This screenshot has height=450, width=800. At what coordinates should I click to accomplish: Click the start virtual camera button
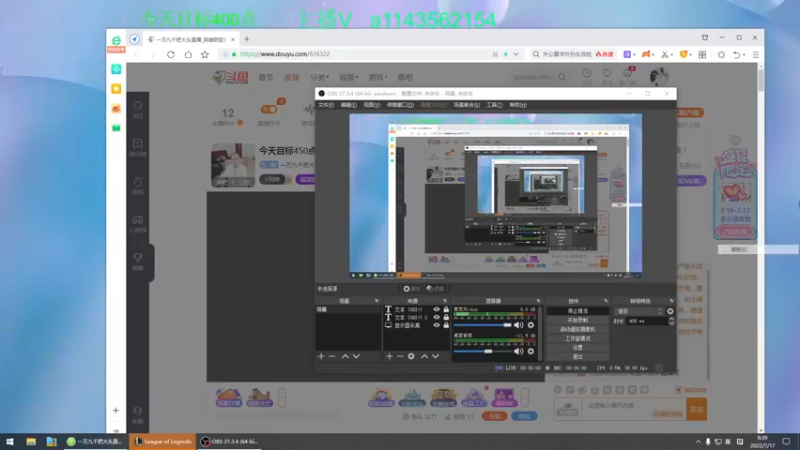tap(578, 329)
